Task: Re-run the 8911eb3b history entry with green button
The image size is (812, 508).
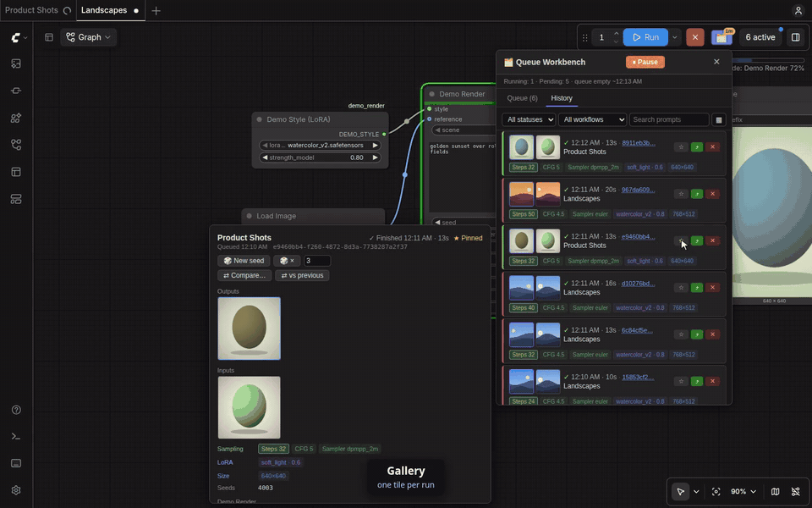Action: [696, 147]
